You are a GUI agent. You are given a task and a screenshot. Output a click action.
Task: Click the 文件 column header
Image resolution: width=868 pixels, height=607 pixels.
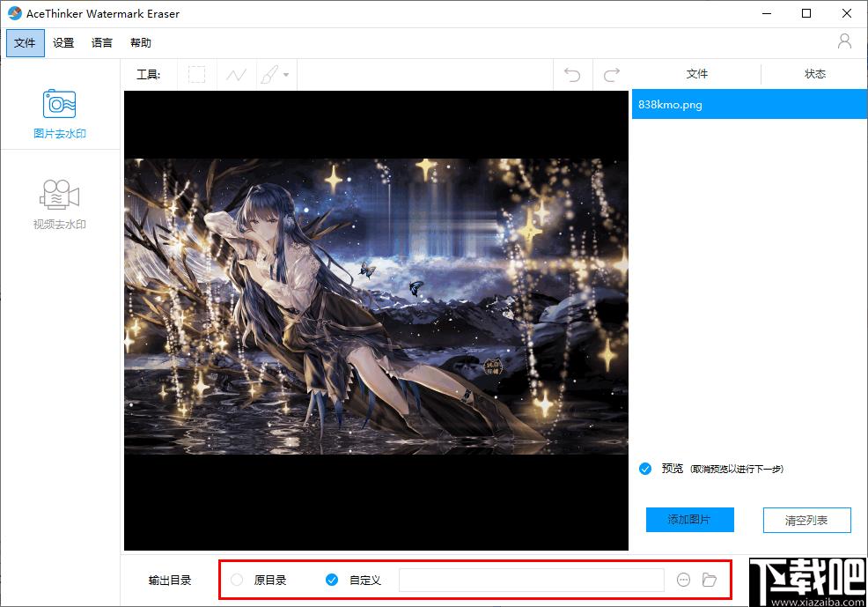coord(696,74)
